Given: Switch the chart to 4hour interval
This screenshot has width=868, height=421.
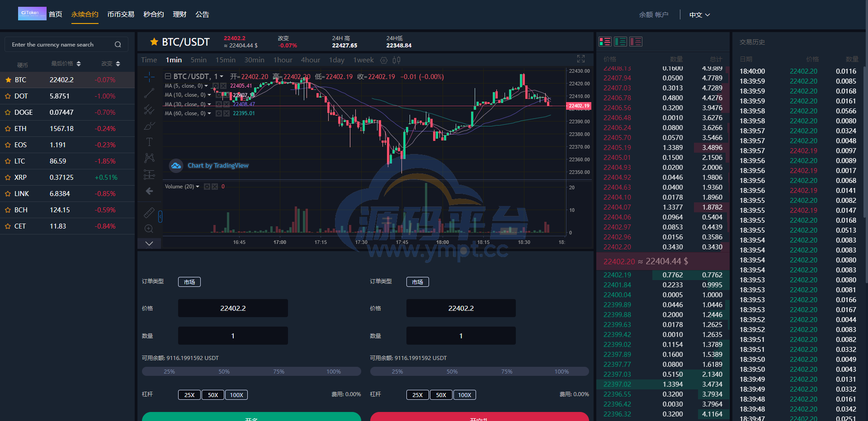Looking at the screenshot, I should pyautogui.click(x=311, y=60).
